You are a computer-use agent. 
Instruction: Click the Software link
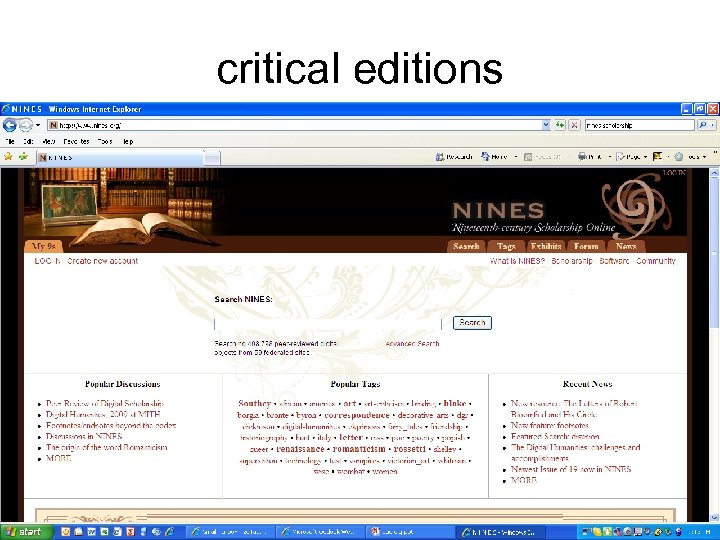click(x=614, y=261)
